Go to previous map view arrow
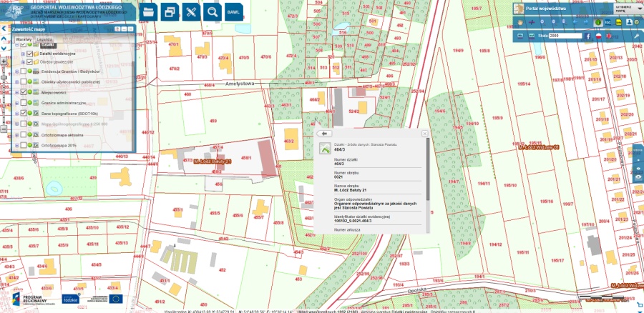Image resolution: width=644 pixels, height=313 pixels. (x=575, y=22)
